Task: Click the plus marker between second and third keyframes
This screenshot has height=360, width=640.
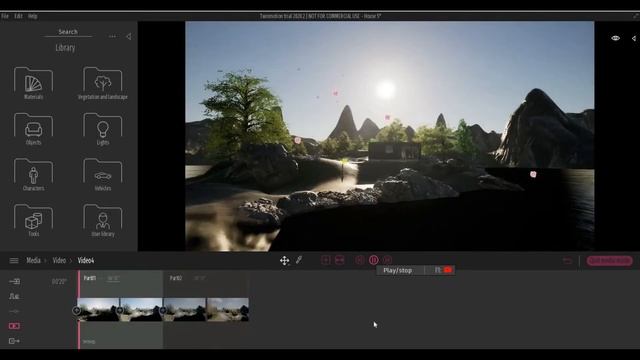Action: 163,311
